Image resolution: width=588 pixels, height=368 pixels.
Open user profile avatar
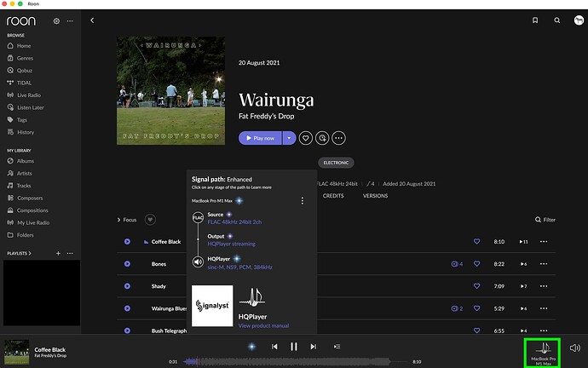(579, 20)
